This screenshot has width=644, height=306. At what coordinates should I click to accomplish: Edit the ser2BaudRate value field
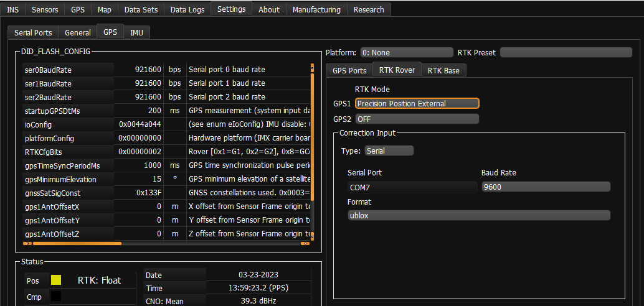[x=138, y=97]
